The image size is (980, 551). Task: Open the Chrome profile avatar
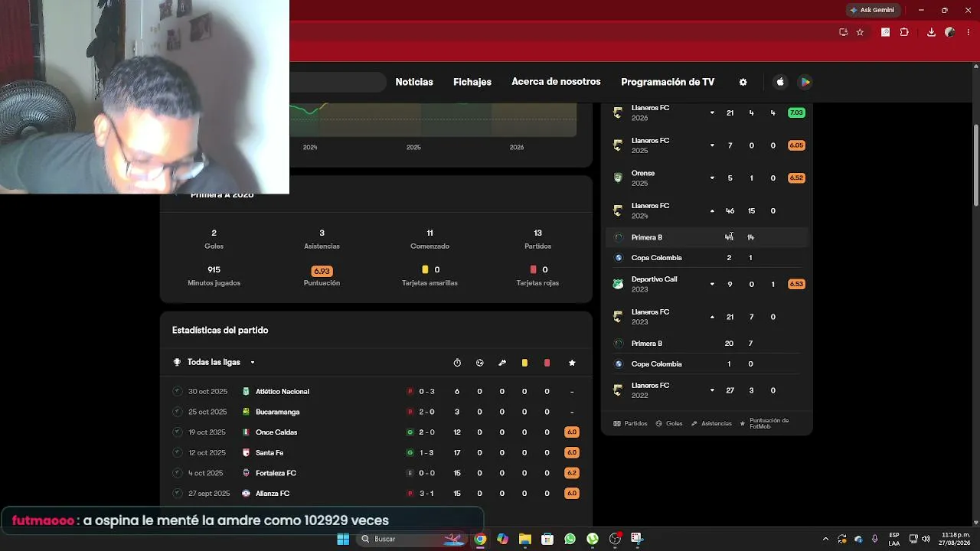(x=949, y=32)
